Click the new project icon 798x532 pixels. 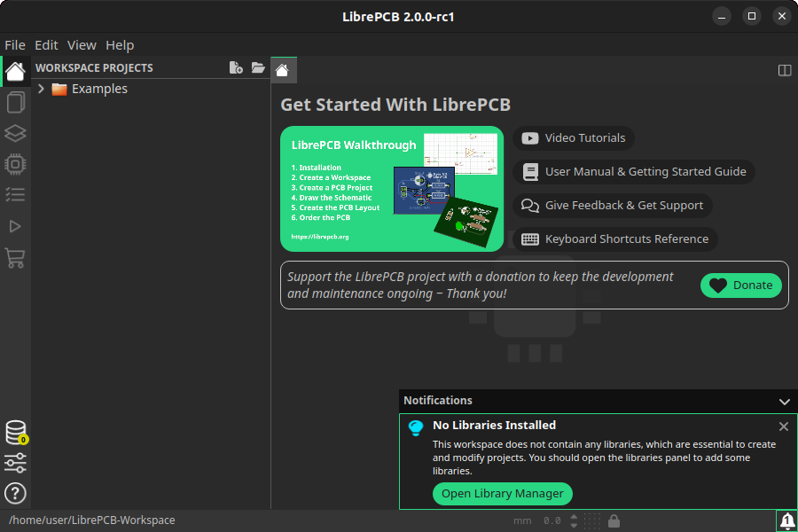click(x=236, y=68)
